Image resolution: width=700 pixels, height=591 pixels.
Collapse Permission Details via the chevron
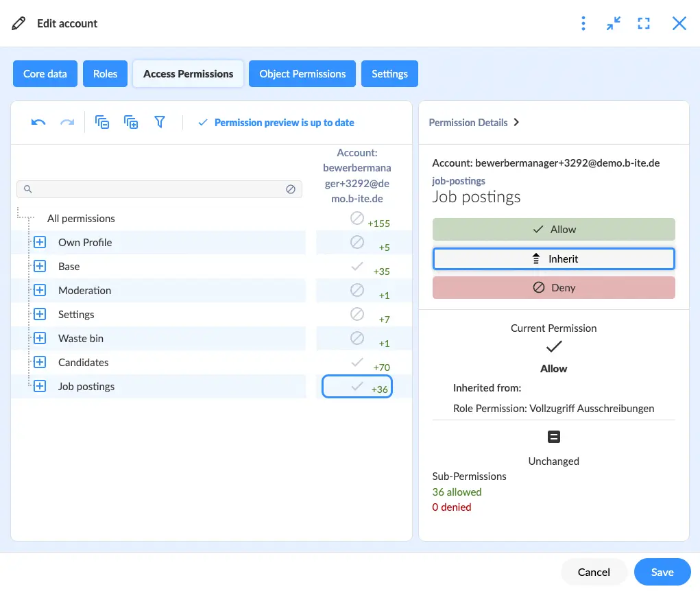516,122
